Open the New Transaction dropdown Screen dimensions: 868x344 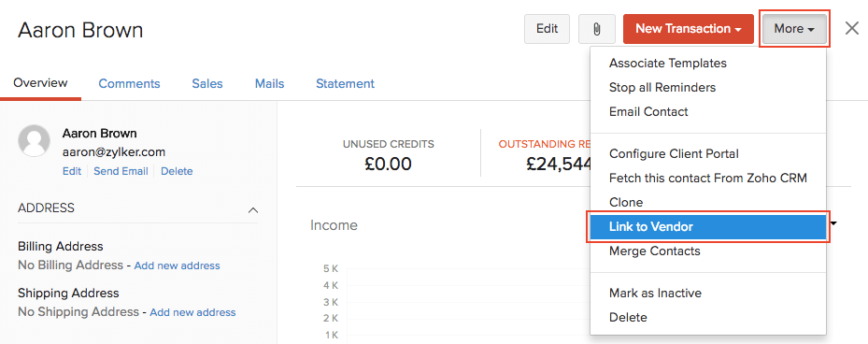point(688,29)
